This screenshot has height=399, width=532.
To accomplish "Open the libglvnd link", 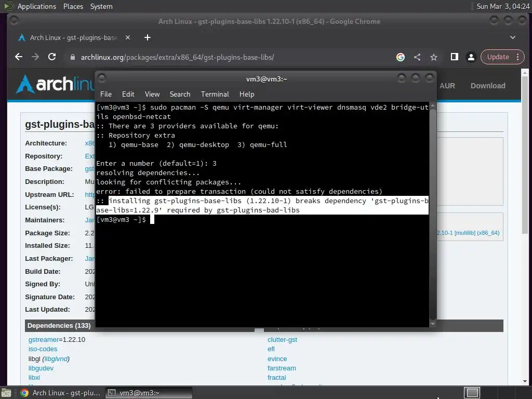I will point(56,359).
